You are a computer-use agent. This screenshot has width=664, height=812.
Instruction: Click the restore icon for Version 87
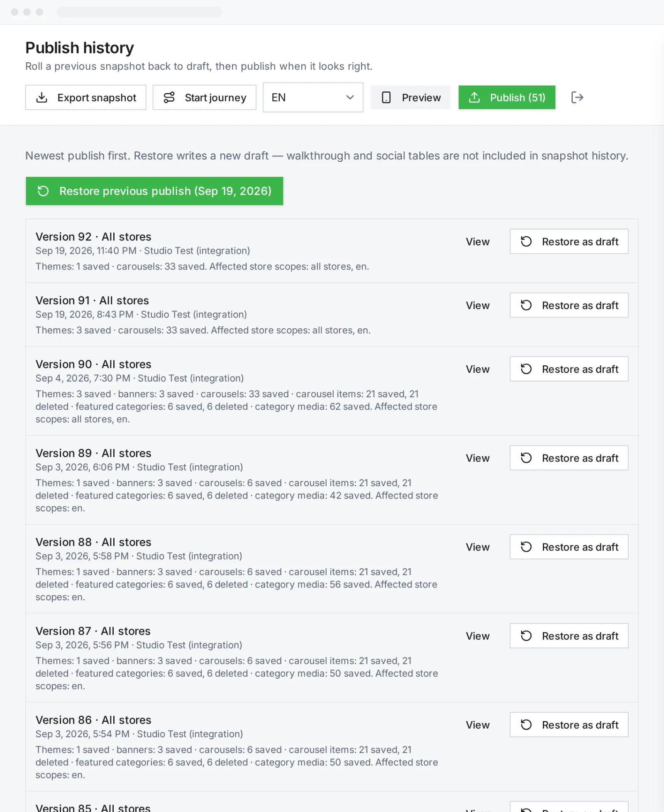click(x=526, y=636)
